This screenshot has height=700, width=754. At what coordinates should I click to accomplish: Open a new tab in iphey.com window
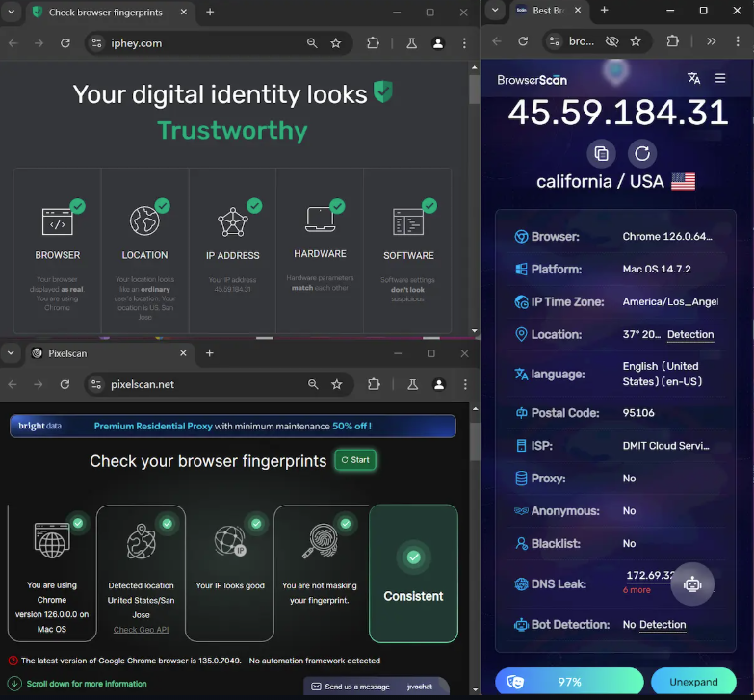[210, 12]
